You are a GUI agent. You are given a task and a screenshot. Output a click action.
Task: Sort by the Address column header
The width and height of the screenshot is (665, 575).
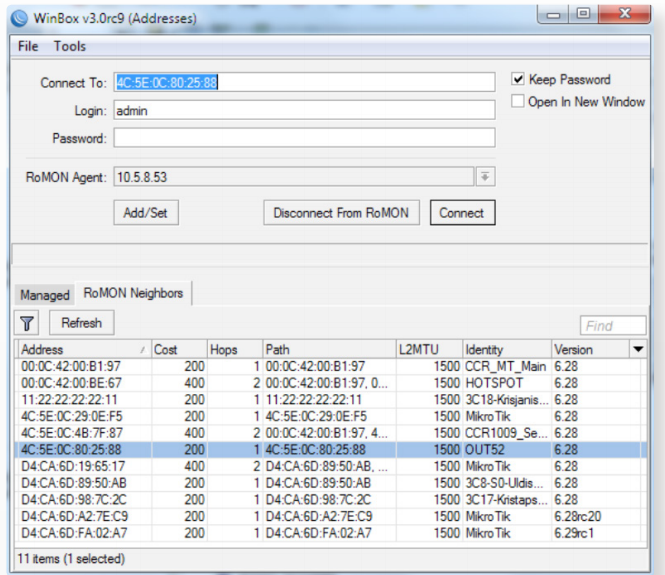tap(80, 349)
